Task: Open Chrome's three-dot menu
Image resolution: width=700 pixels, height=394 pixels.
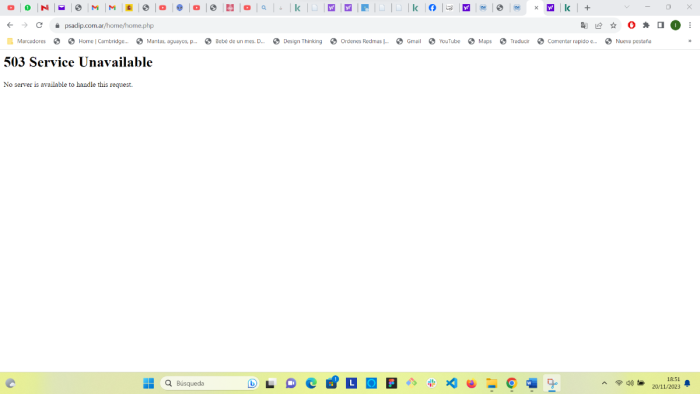Action: (690, 25)
